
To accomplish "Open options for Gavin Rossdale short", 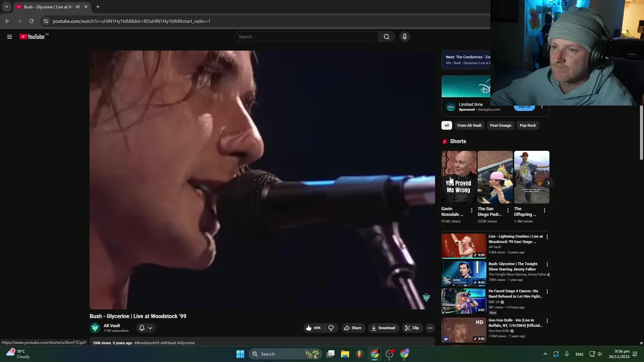I will pos(471,211).
